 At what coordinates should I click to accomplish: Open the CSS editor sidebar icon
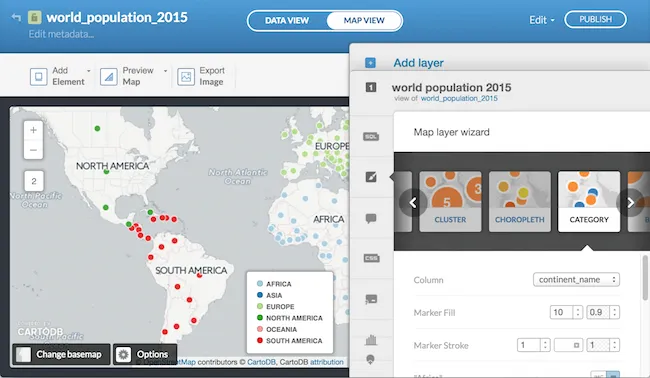[371, 258]
